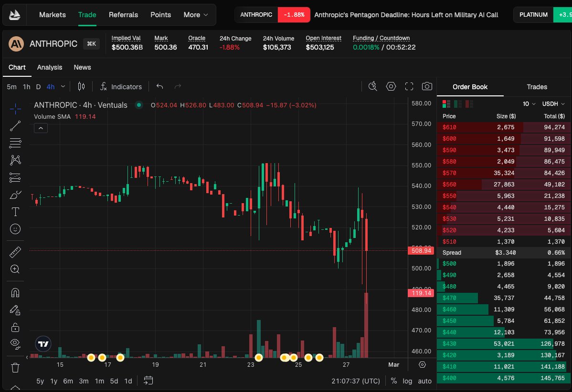This screenshot has width=572, height=392.
Task: Switch to the Analysis tab
Action: pyautogui.click(x=50, y=67)
